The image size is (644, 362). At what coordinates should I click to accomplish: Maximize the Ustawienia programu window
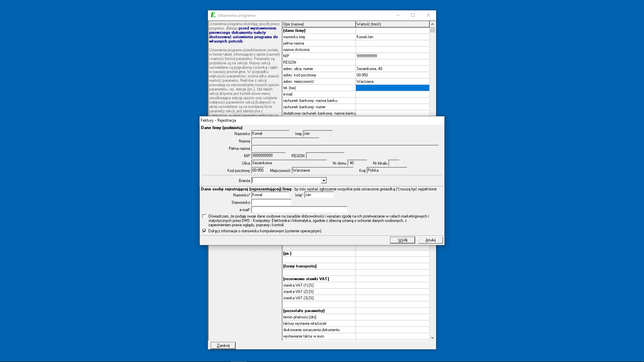pyautogui.click(x=413, y=15)
